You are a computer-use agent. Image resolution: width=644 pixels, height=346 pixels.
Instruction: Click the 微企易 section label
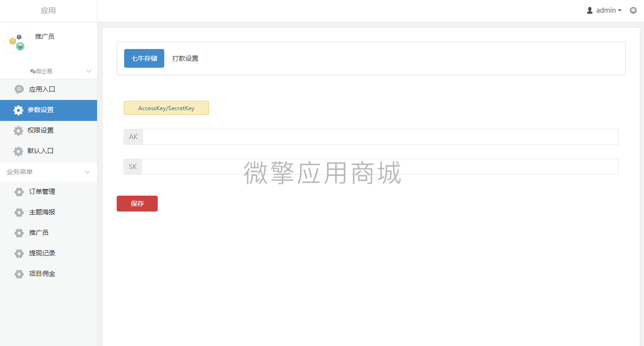point(41,71)
